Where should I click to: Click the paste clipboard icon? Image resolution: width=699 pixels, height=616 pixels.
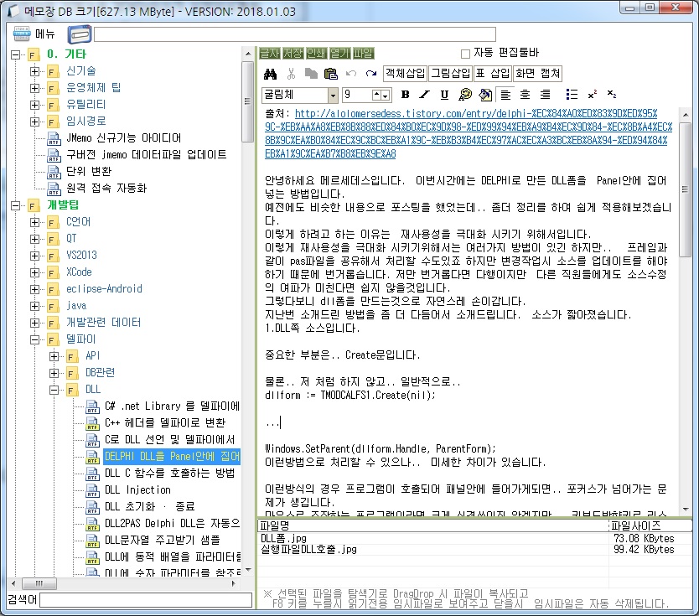coord(330,73)
